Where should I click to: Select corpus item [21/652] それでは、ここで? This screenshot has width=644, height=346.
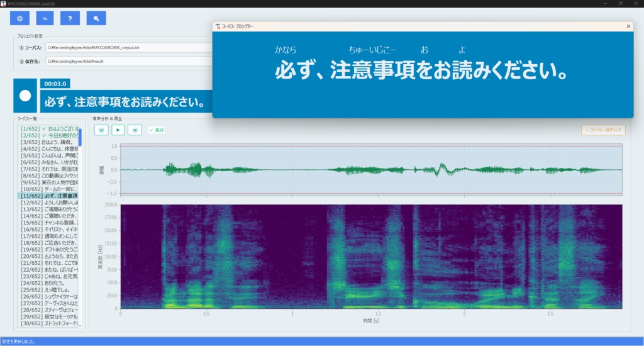tap(48, 263)
